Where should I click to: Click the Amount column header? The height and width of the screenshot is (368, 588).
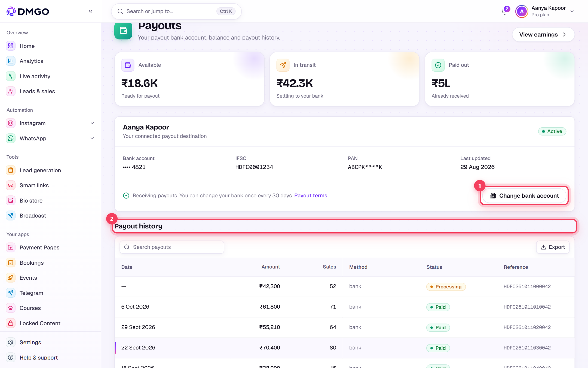point(271,267)
